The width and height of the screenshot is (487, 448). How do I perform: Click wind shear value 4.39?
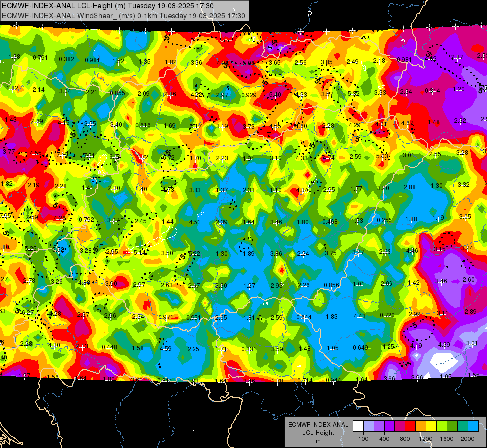[444, 344]
